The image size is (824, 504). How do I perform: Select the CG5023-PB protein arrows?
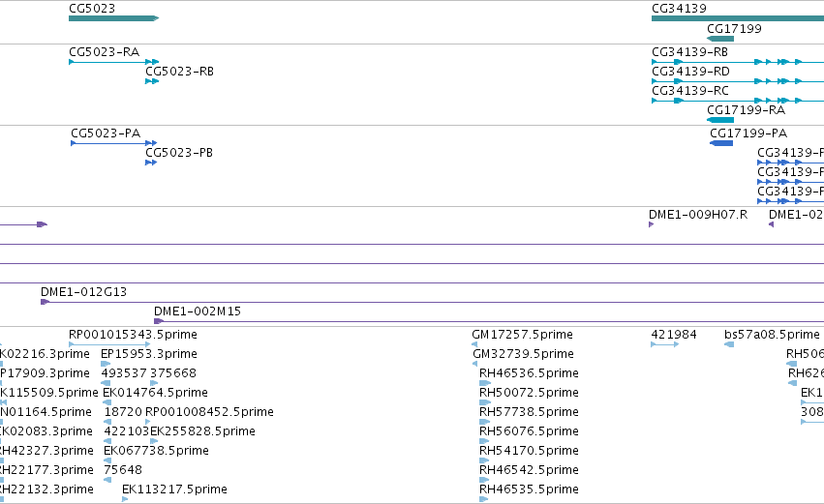point(151,163)
